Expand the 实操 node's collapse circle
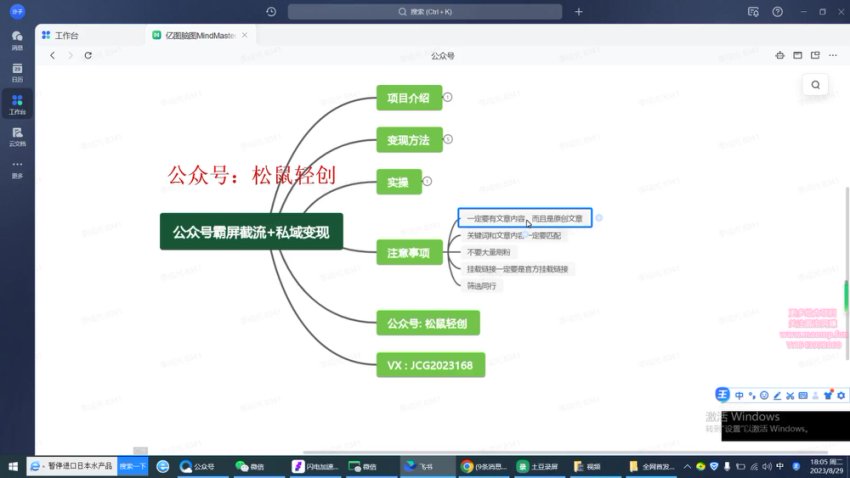This screenshot has width=850, height=478. pyautogui.click(x=427, y=181)
